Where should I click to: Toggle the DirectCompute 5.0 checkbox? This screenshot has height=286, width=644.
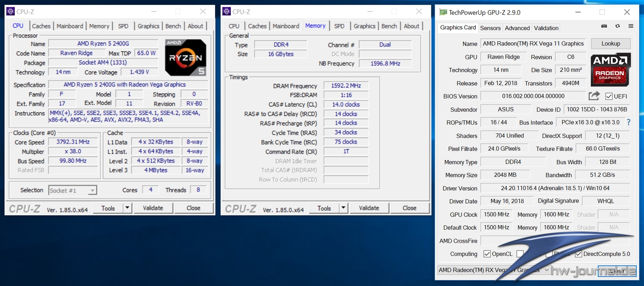[578, 254]
